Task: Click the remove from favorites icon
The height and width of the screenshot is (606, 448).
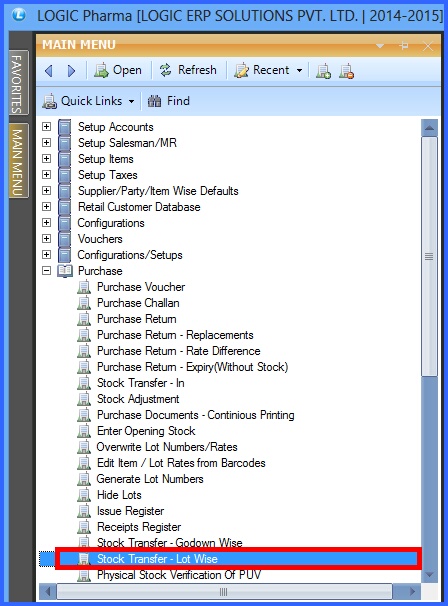Action: 346,71
